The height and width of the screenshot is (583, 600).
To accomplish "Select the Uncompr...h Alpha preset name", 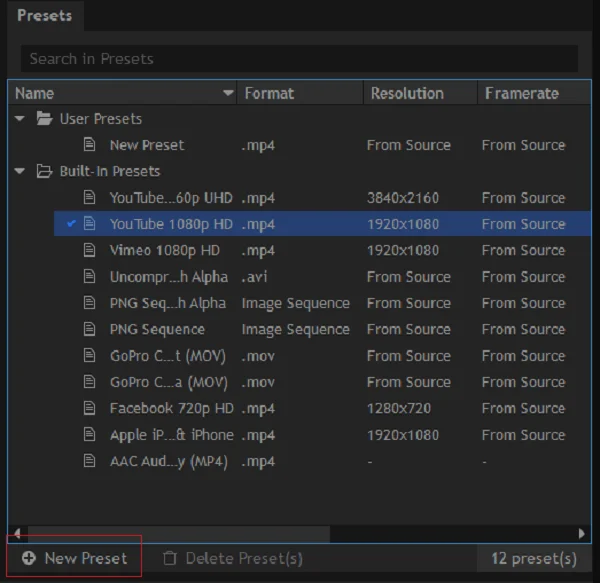I will pos(169,277).
